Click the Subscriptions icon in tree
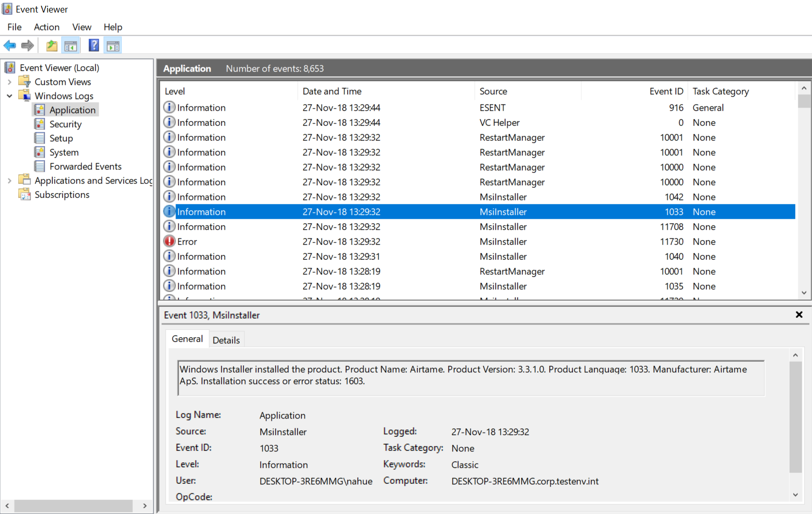Viewport: 812px width, 514px height. (25, 194)
